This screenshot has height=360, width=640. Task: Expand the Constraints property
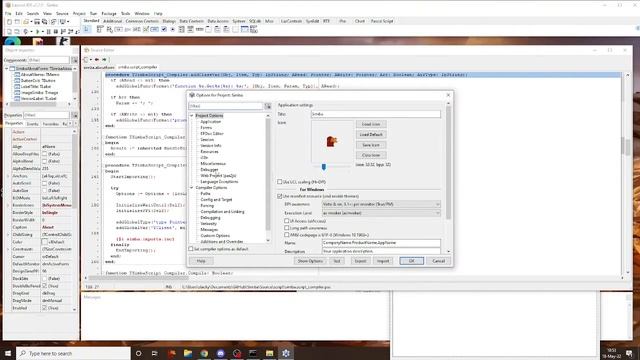[x=8, y=249]
